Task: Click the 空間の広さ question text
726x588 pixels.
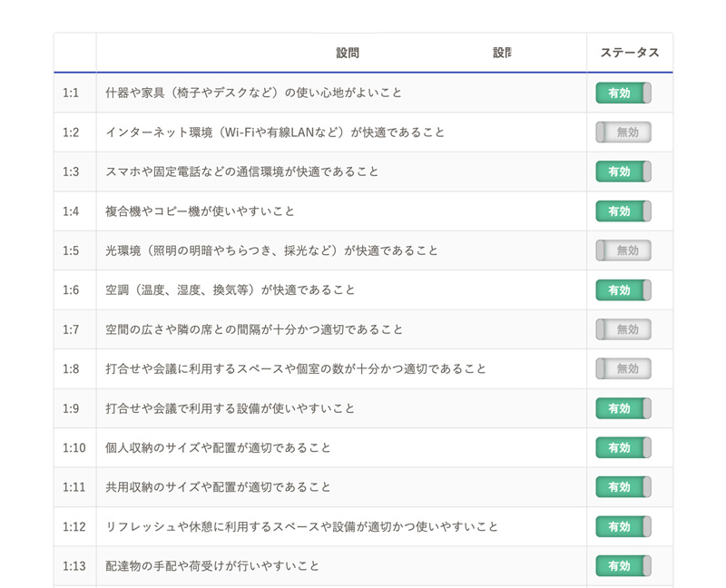Action: pyautogui.click(x=254, y=329)
